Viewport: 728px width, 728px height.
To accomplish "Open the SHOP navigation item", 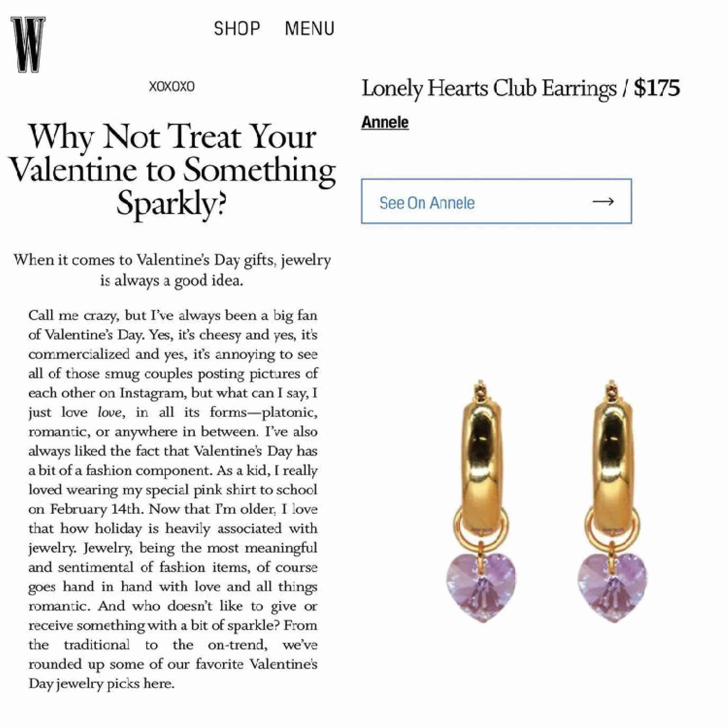I will tap(237, 29).
